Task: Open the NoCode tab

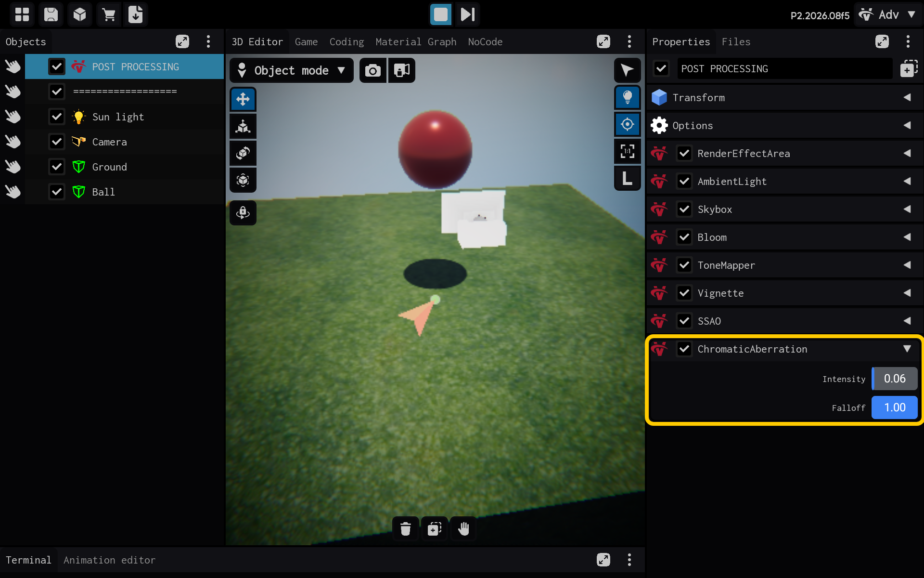Action: 485,42
